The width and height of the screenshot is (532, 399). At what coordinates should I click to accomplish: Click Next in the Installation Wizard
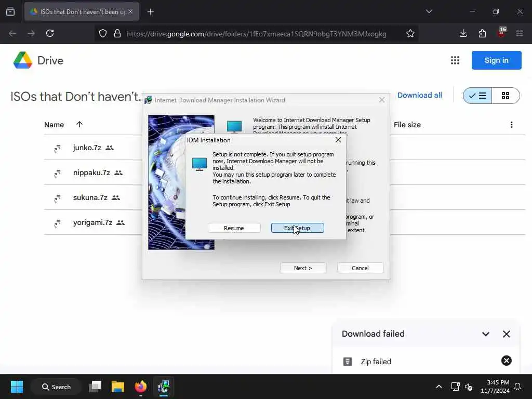point(303,268)
